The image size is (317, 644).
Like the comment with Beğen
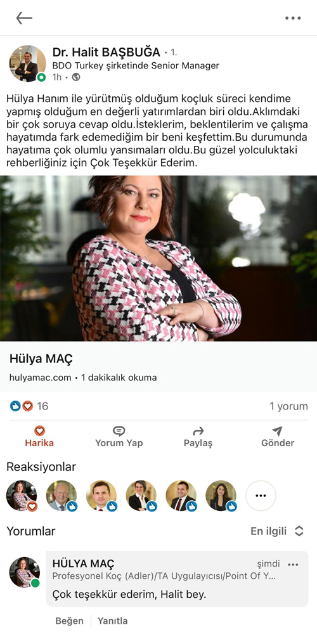click(69, 621)
